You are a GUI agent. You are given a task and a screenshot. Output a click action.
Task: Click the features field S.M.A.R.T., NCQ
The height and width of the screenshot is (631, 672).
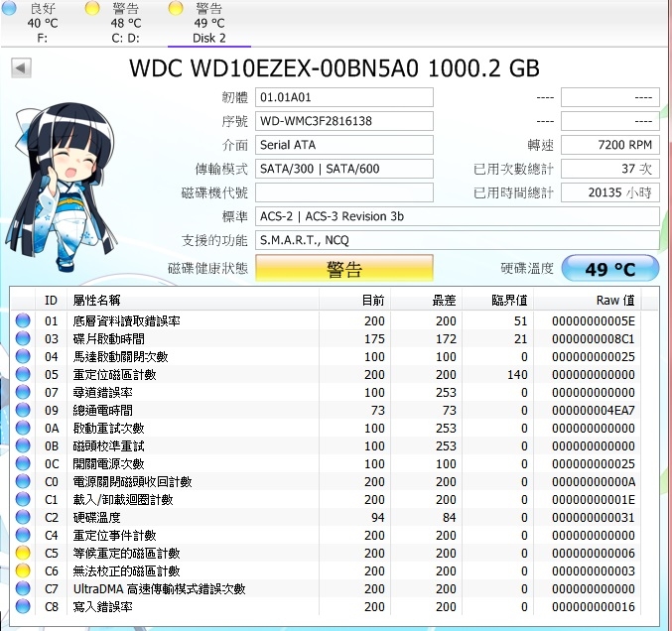click(x=458, y=240)
